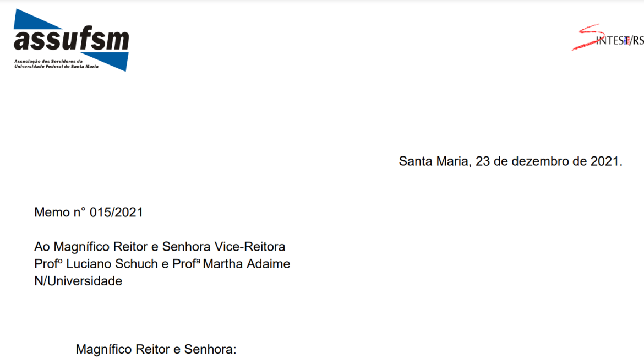This screenshot has width=644, height=358.
Task: Click "Universidade Federal de Santa Maria" under the logo
Action: pos(56,67)
